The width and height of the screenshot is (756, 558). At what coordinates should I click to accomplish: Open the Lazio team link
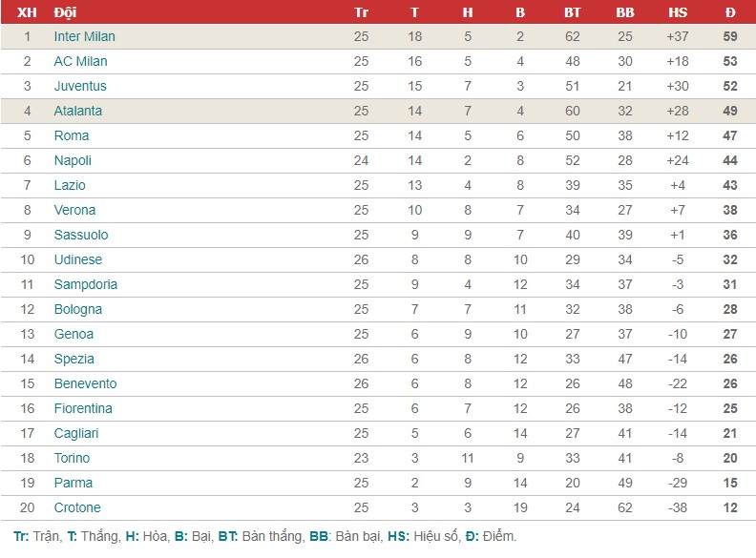(x=70, y=185)
